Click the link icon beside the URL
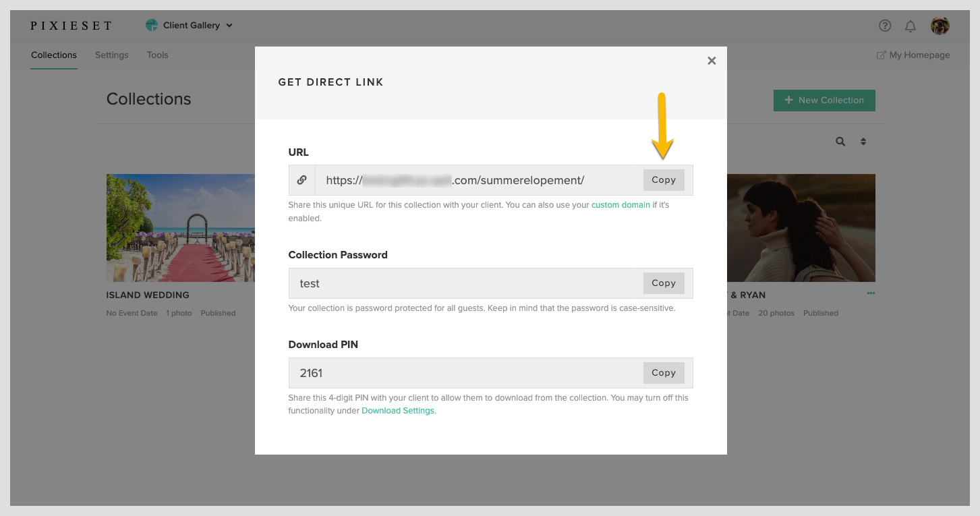The height and width of the screenshot is (516, 980). click(x=301, y=179)
